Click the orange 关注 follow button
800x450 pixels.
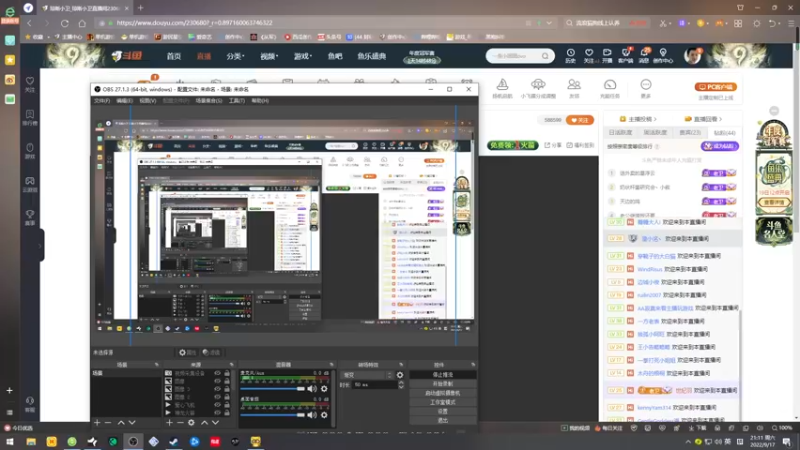pos(580,120)
